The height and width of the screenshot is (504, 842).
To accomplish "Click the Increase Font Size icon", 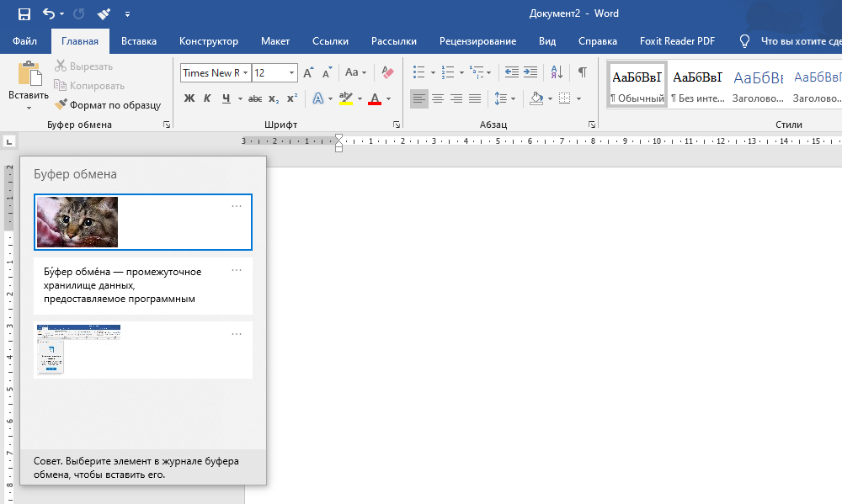I will pos(308,73).
